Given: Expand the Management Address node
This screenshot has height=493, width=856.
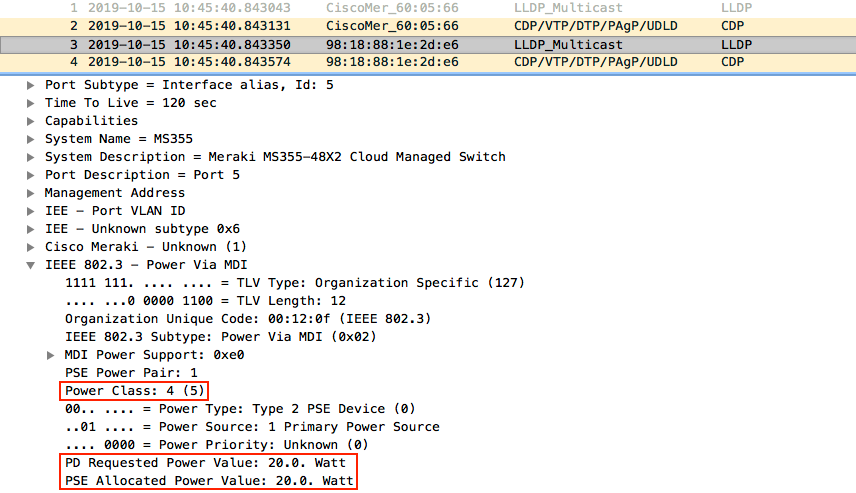Looking at the screenshot, I should [31, 193].
